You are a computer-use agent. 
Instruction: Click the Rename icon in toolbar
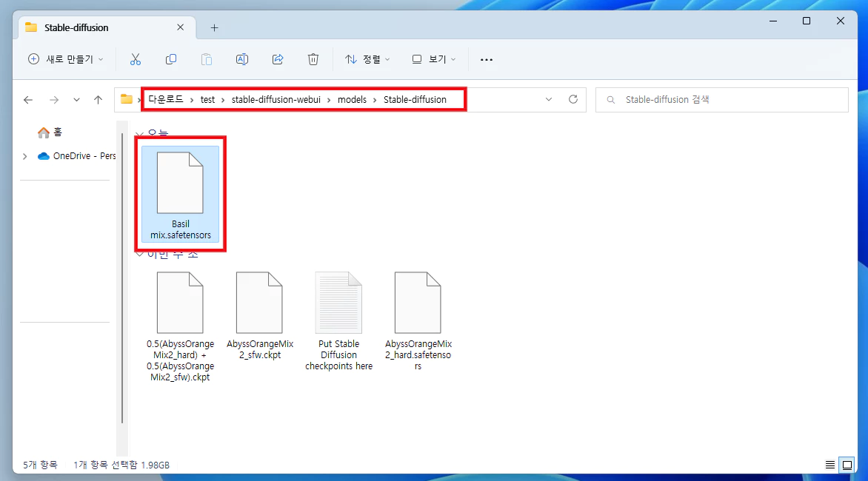242,59
